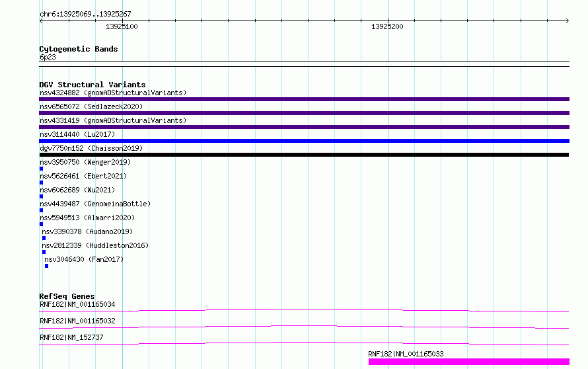This screenshot has width=588, height=369.
Task: Click the Cytogenetic Bands track heading
Action: point(79,49)
